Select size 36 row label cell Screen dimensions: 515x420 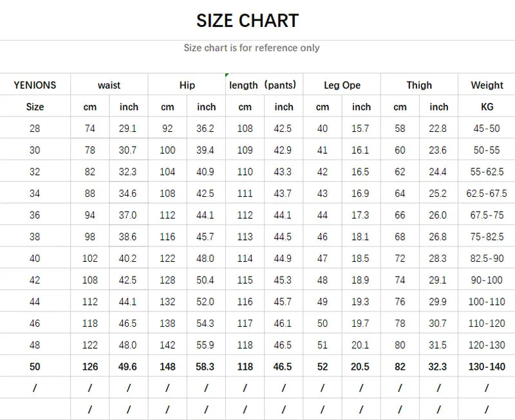[35, 215]
